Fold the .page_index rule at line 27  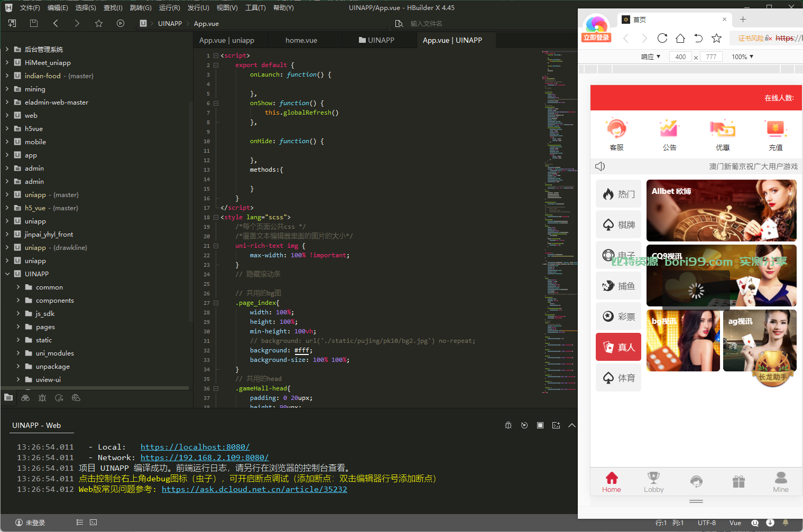coord(216,303)
